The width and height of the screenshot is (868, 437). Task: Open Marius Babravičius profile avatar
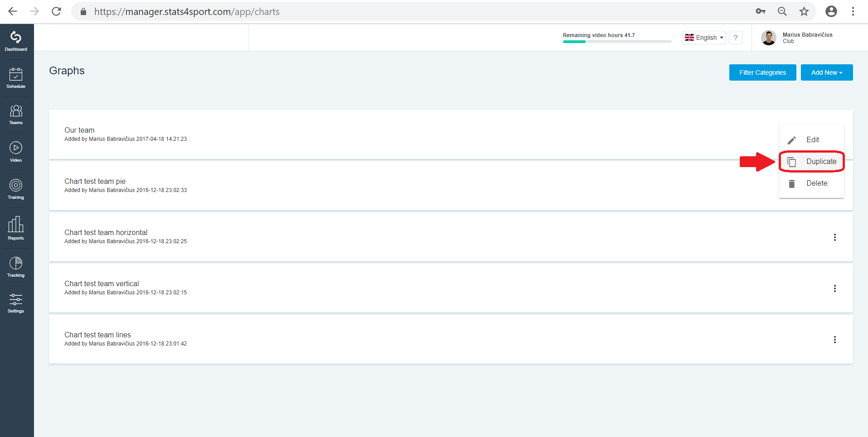[x=769, y=38]
